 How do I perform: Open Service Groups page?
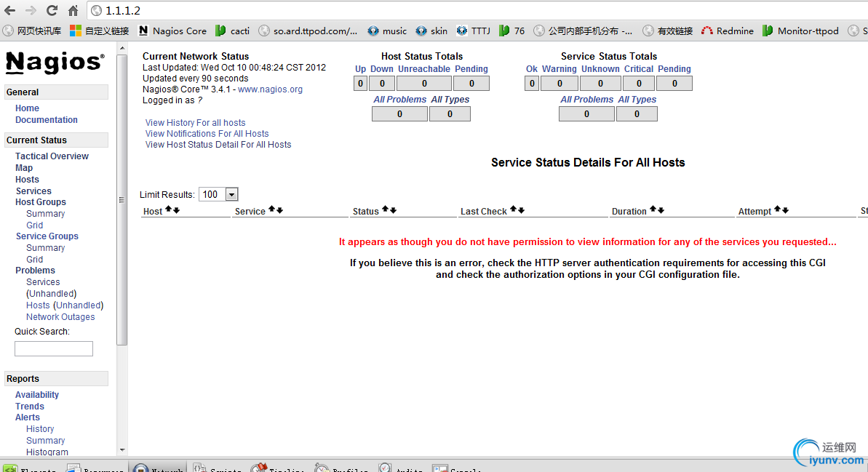click(x=47, y=236)
